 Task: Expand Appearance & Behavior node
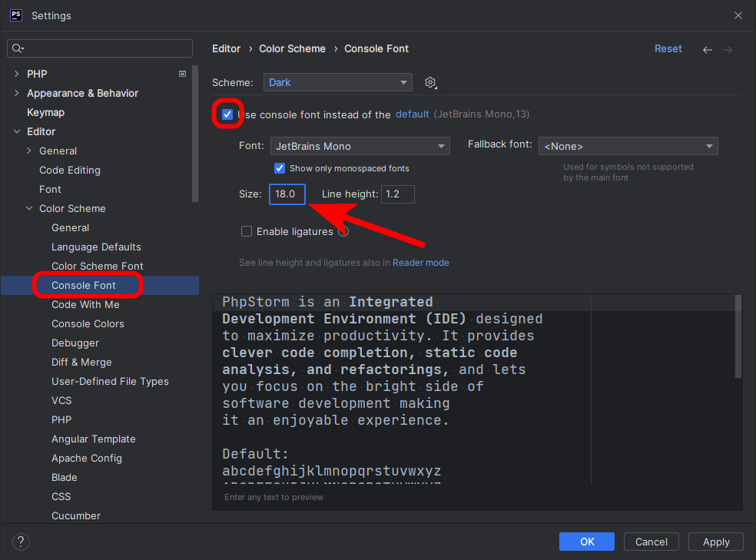tap(17, 93)
